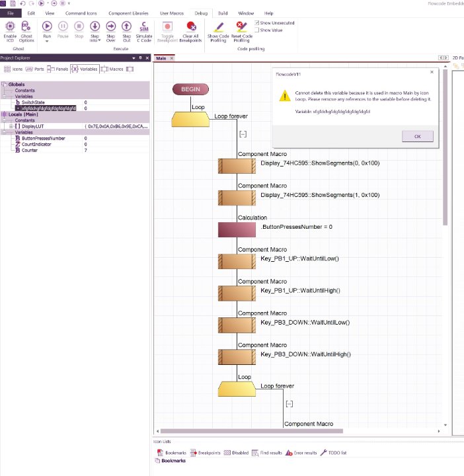464x476 pixels.
Task: Open the Breakpoints list tab
Action: pyautogui.click(x=205, y=453)
